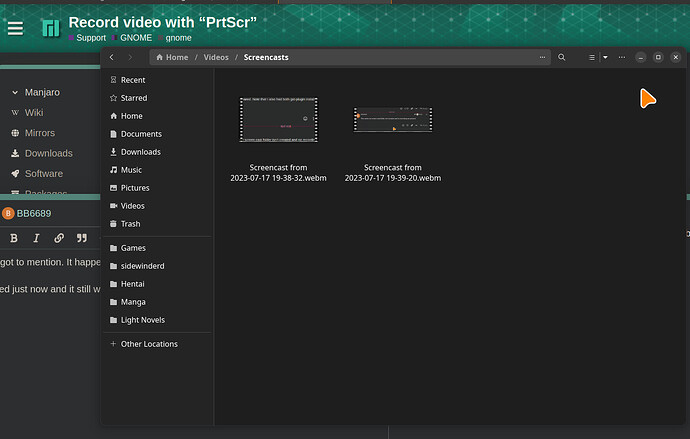This screenshot has width=690, height=439.
Task: Open the Wiki link in forum sidebar
Action: click(34, 113)
